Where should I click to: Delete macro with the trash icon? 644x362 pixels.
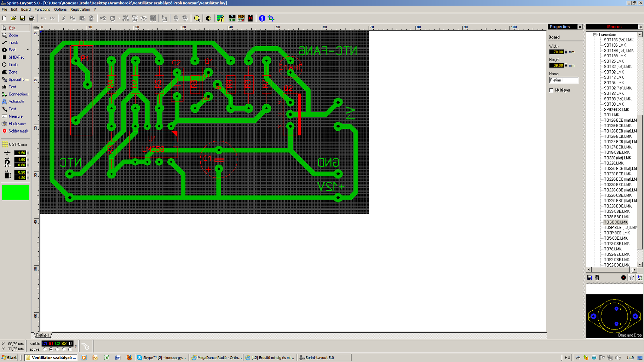tap(597, 278)
